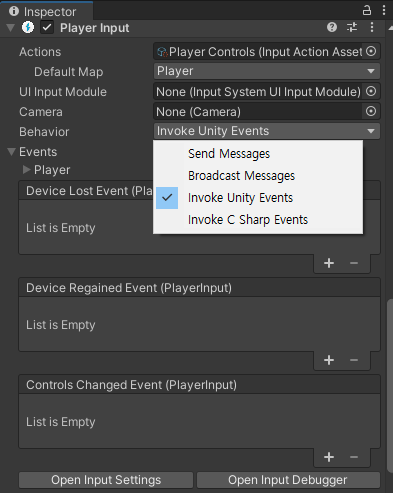
Task: Click List is Empty under Device Regained
Action: coord(61,325)
